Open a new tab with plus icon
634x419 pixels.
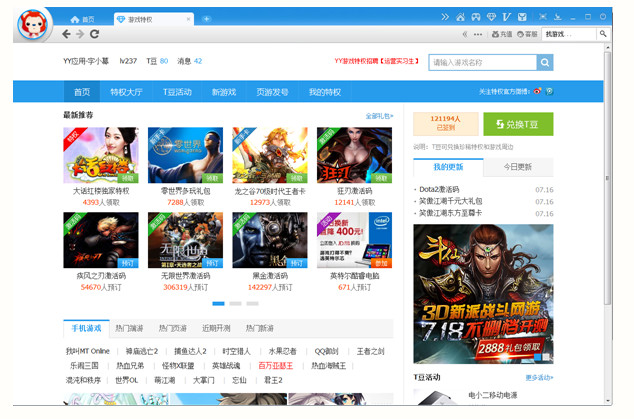(206, 19)
